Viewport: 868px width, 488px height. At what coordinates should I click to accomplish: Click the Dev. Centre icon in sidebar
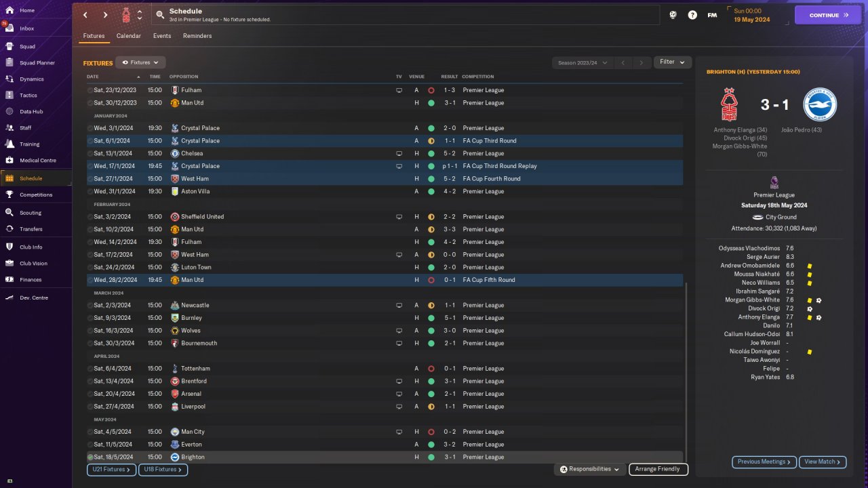pyautogui.click(x=9, y=298)
